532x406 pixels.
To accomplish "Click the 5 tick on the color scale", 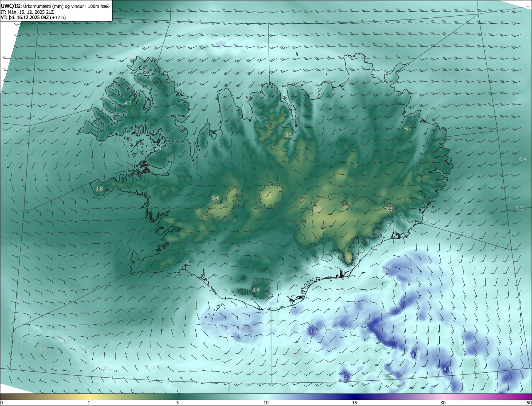I will 177,403.
